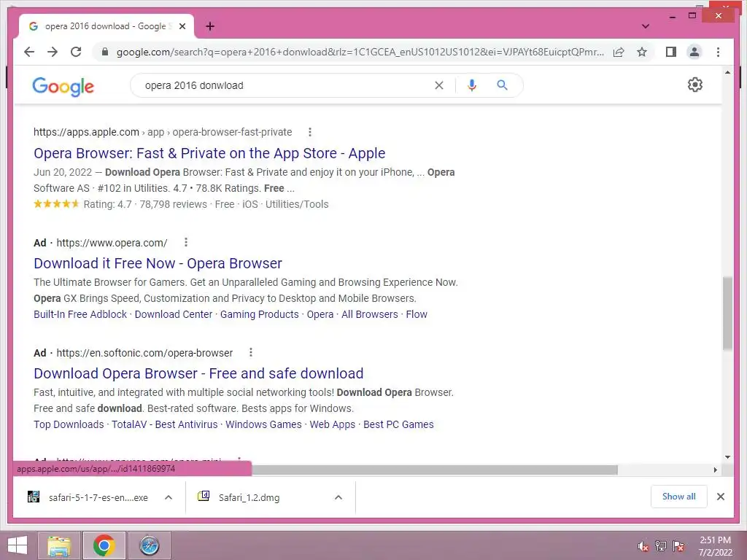Open the network status tray icon
Image resolution: width=747 pixels, height=560 pixels.
[661, 546]
